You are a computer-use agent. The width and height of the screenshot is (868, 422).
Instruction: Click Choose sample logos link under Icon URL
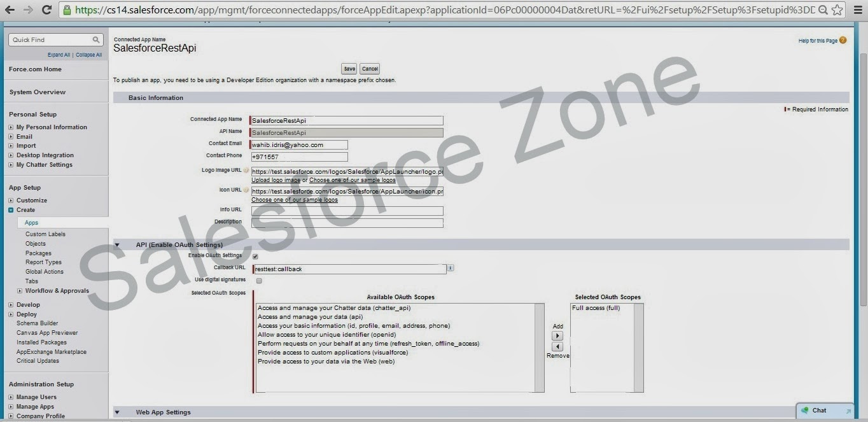[295, 200]
